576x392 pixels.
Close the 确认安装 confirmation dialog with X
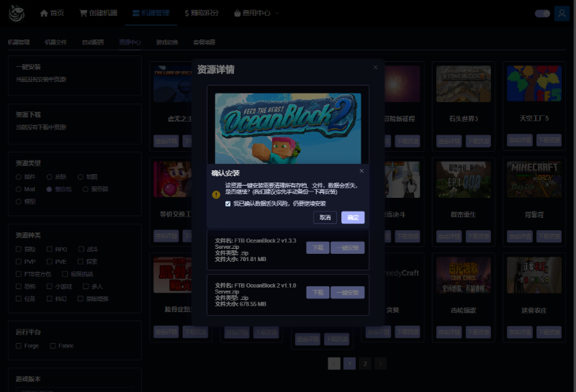361,171
